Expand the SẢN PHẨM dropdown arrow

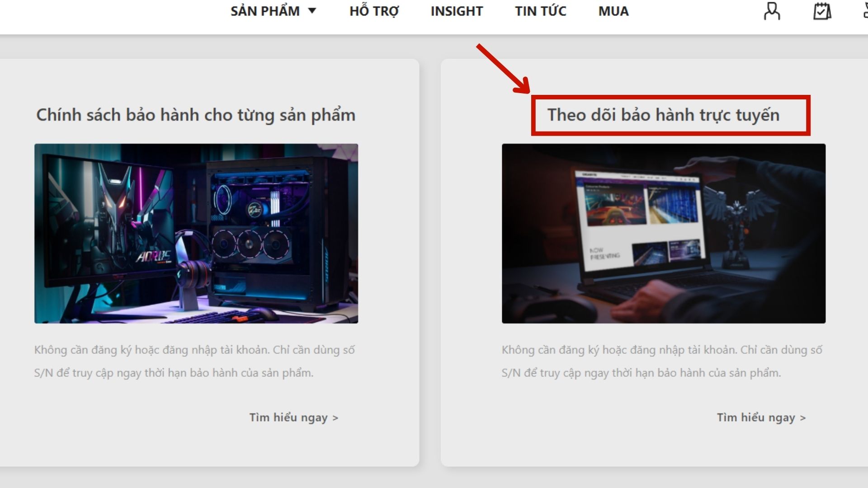(312, 11)
